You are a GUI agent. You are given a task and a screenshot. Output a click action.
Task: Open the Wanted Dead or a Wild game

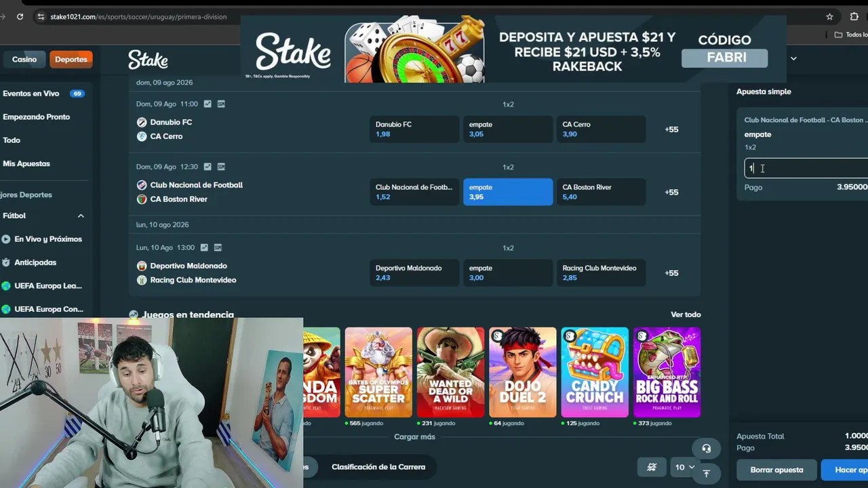[451, 372]
